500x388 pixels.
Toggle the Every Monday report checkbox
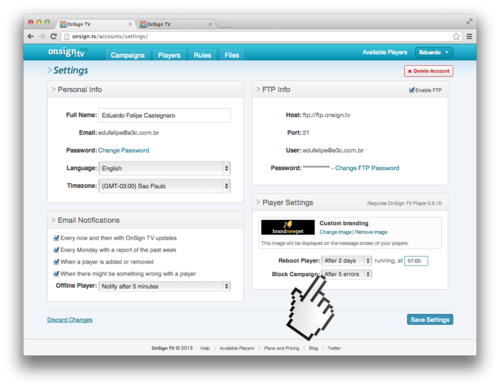point(56,250)
